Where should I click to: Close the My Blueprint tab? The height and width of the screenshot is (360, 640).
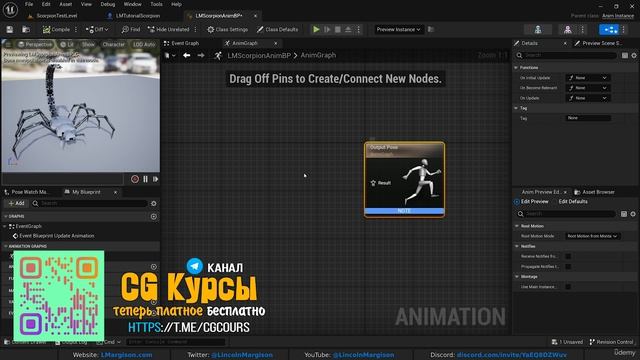coord(116,192)
